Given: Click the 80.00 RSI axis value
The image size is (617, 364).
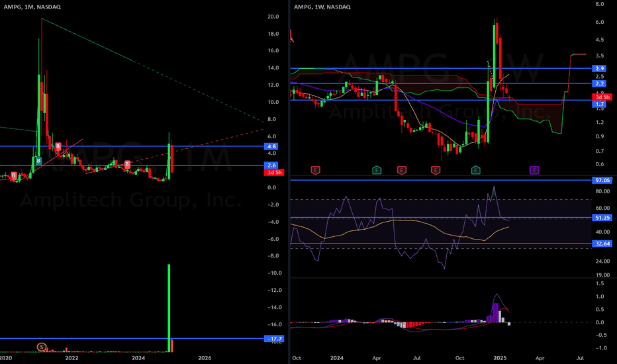Looking at the screenshot, I should pyautogui.click(x=602, y=191).
